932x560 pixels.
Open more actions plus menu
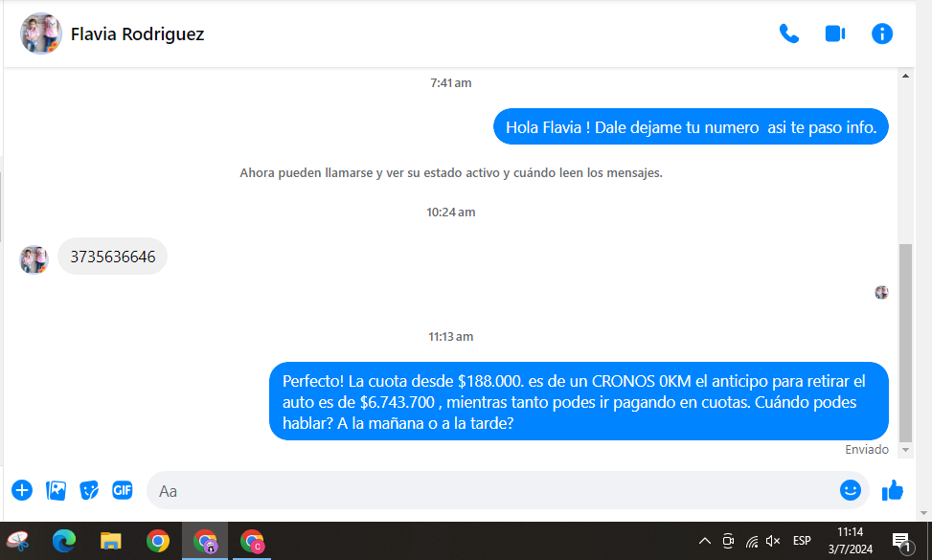[x=22, y=490]
